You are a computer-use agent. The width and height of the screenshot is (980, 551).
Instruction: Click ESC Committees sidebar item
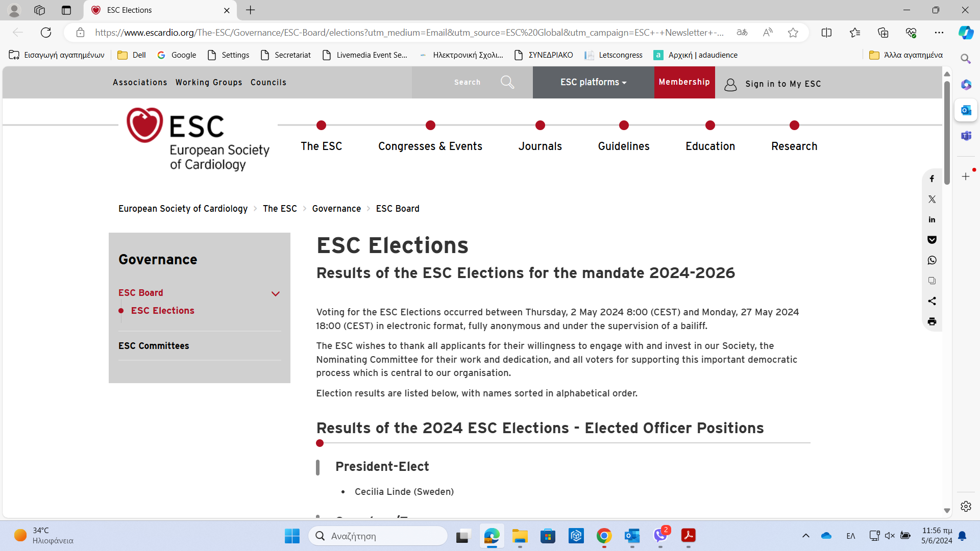point(154,346)
